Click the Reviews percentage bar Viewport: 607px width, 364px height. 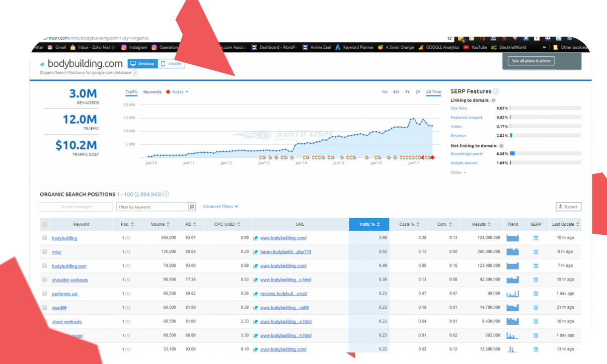pyautogui.click(x=546, y=135)
